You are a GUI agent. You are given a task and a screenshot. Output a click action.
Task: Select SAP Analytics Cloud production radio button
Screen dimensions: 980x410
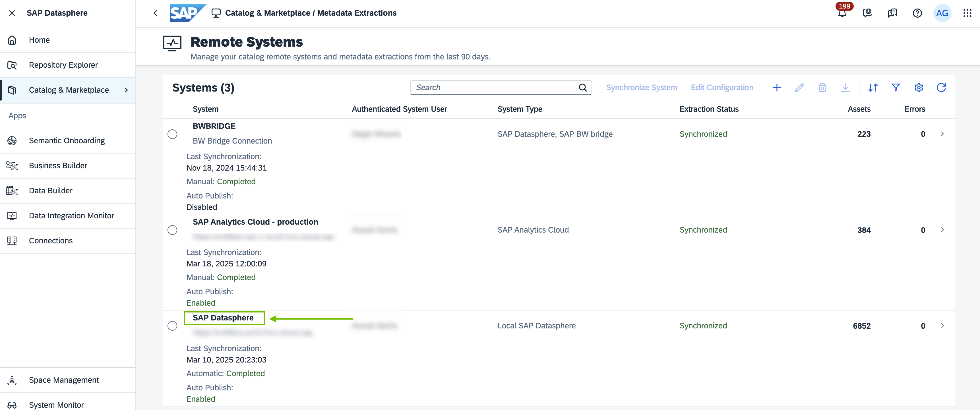pos(172,230)
